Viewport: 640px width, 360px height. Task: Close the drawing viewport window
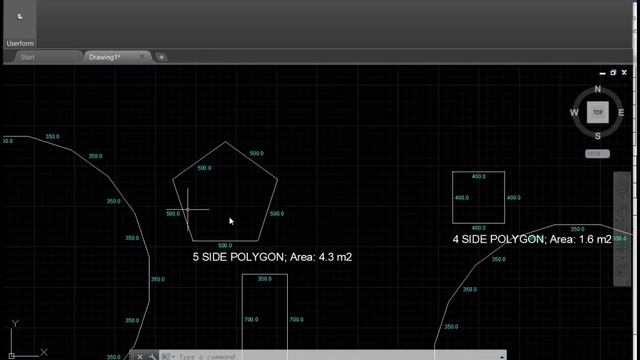pyautogui.click(x=624, y=73)
